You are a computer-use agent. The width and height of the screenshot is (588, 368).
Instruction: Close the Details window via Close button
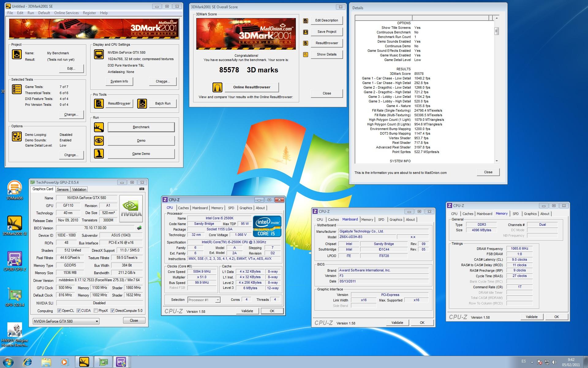pyautogui.click(x=488, y=172)
